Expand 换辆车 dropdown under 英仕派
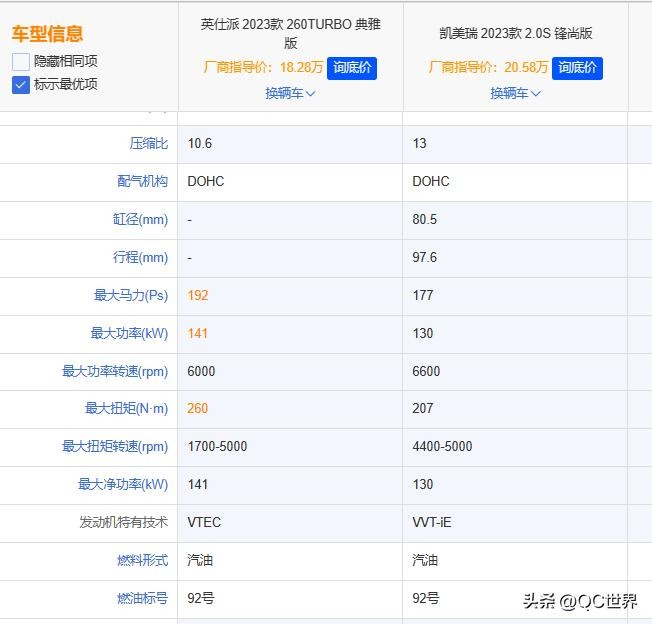 pos(290,93)
